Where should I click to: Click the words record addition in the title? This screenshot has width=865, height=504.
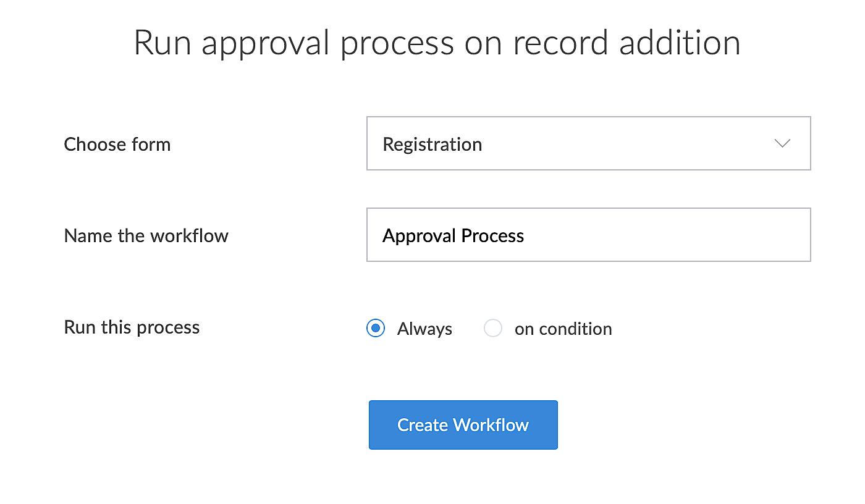[626, 43]
